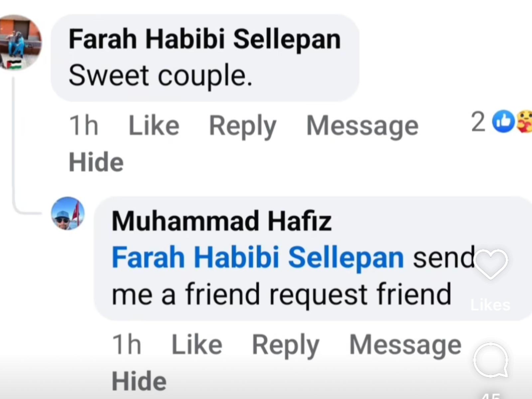Message Muhammad Hafiz from his reply

tap(405, 344)
